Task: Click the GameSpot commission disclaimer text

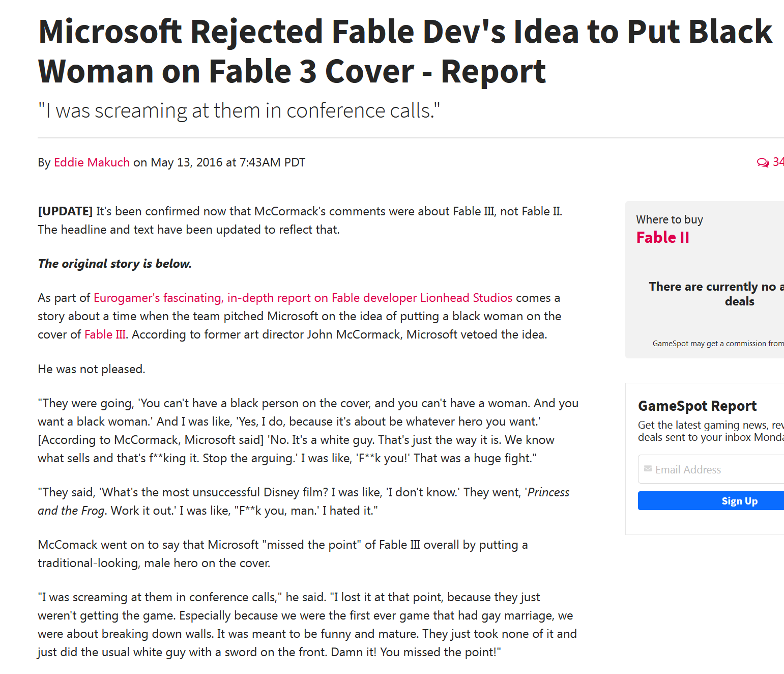Action: (717, 344)
